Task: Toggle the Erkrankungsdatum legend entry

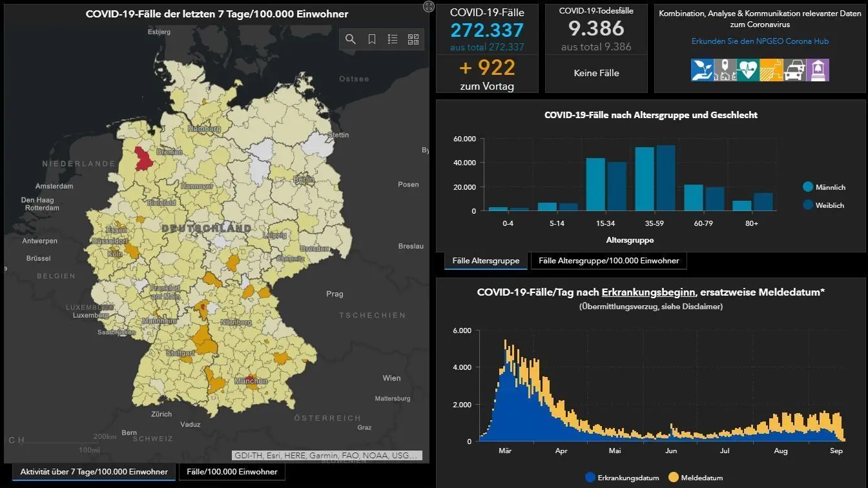Action: point(622,478)
